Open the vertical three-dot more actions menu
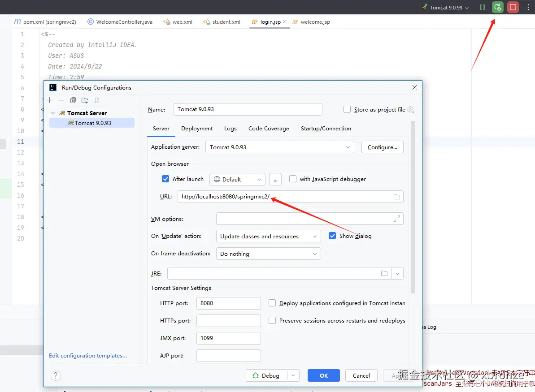Image resolution: width=535 pixels, height=392 pixels. click(528, 7)
